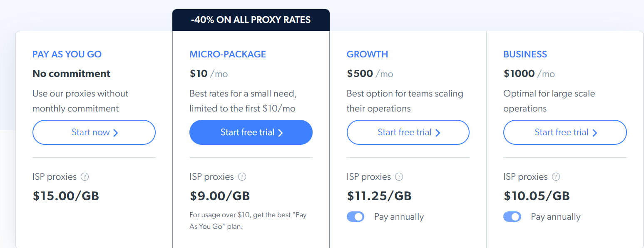Toggle Pay annually switch under Growth plan
Viewport: 644px width, 248px height.
[356, 217]
